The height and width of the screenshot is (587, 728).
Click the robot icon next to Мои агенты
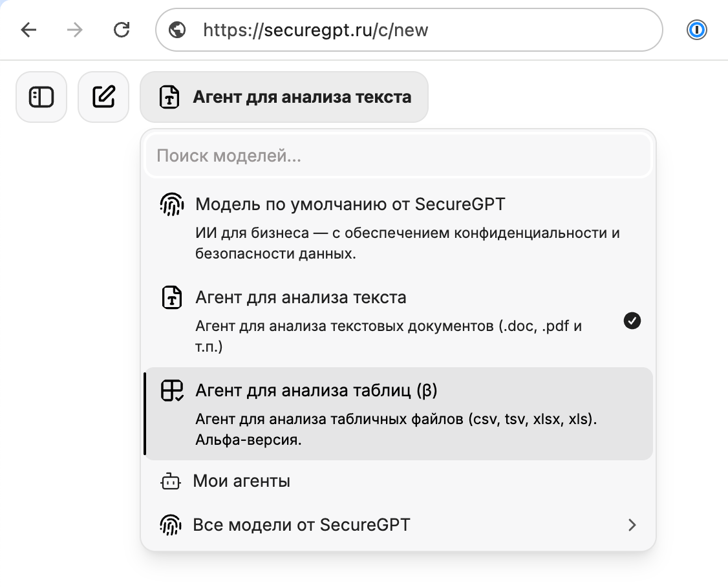click(x=171, y=481)
